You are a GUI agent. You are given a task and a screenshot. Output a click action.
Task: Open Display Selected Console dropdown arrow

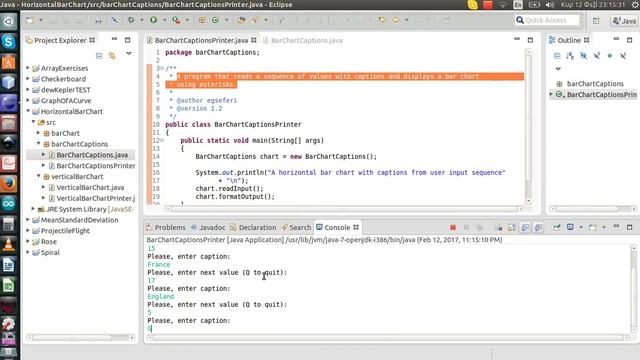[x=581, y=227]
